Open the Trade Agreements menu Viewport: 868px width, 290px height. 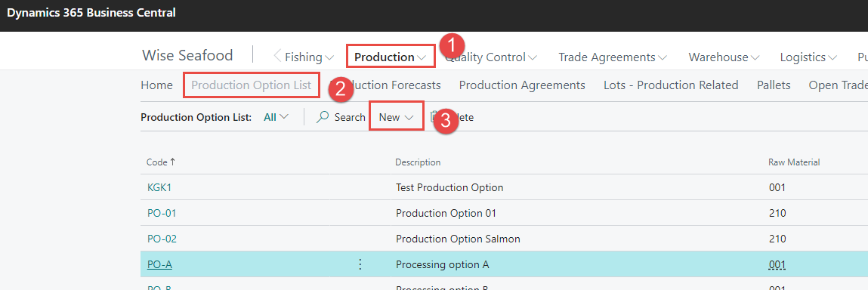(x=613, y=57)
